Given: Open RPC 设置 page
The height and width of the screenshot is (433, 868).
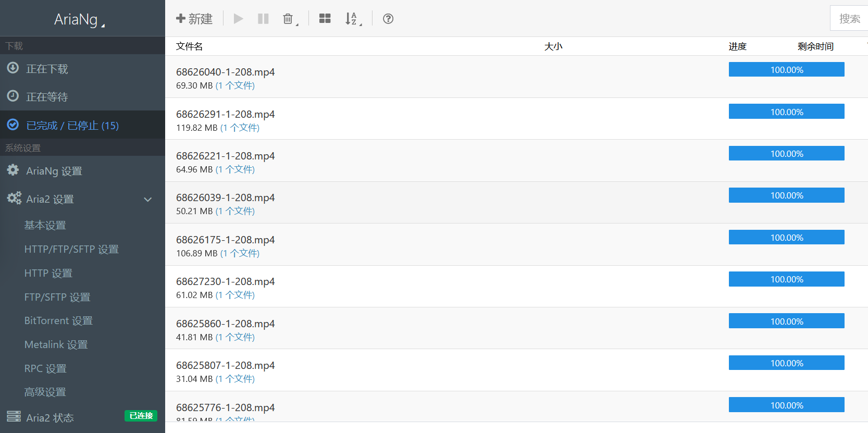Looking at the screenshot, I should coord(45,368).
